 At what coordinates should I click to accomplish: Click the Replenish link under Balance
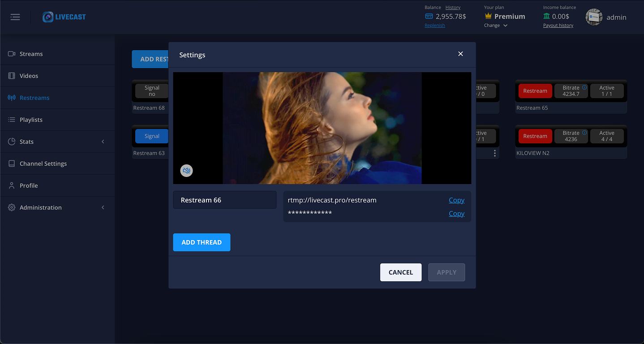point(434,25)
